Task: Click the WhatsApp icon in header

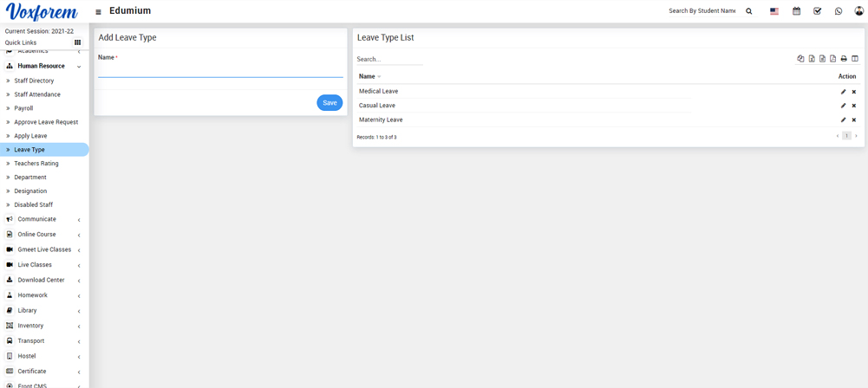Action: click(839, 11)
